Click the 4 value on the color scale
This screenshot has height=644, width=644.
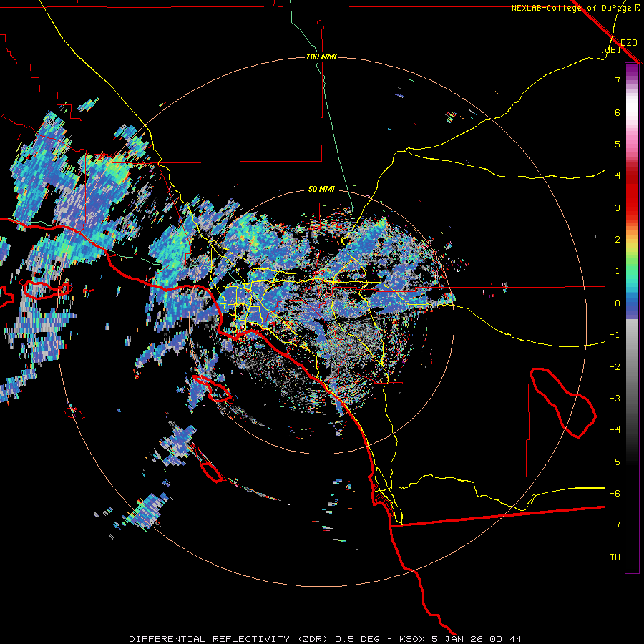[x=618, y=176]
